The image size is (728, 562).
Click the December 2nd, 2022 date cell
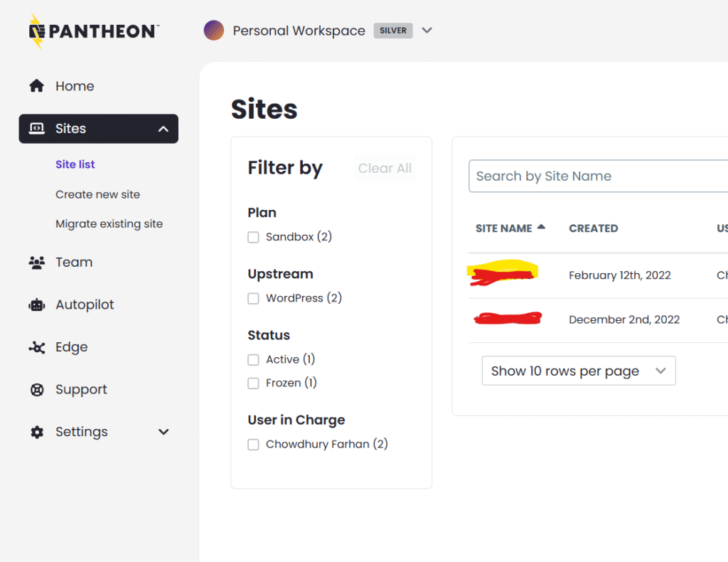[624, 319]
